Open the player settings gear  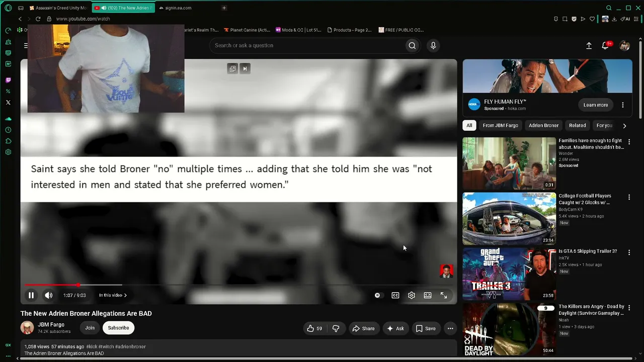412,295
